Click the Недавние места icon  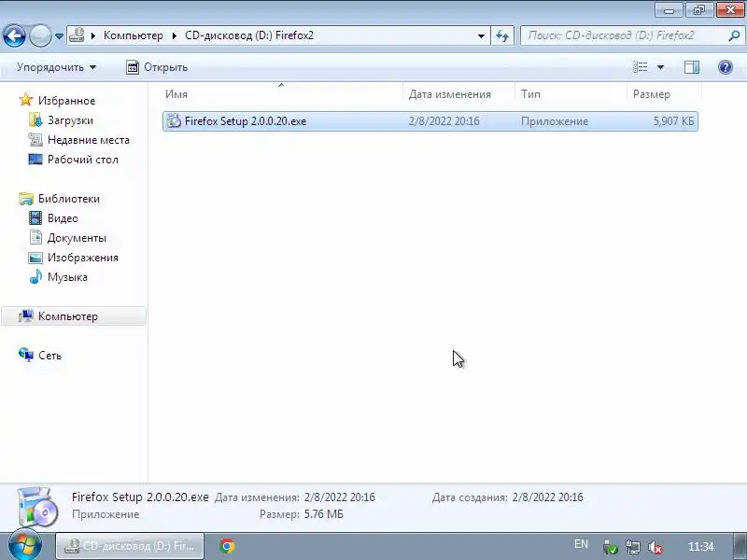point(35,139)
